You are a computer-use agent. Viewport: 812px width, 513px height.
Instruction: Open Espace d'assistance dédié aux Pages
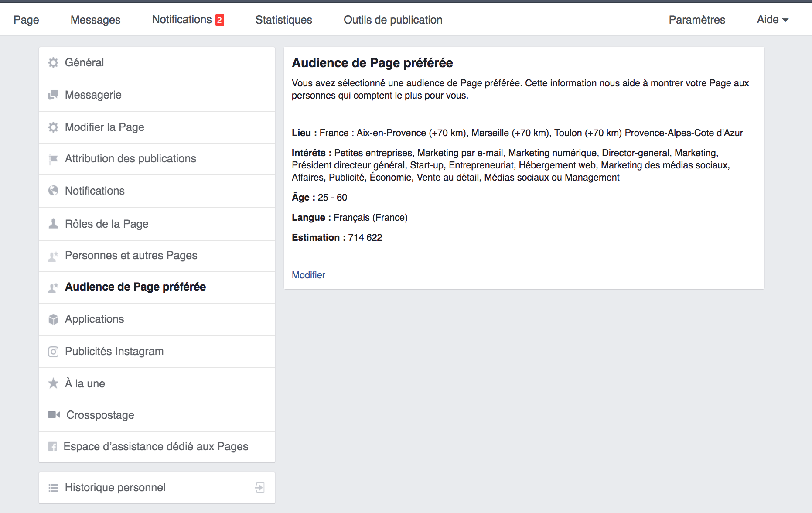click(157, 447)
